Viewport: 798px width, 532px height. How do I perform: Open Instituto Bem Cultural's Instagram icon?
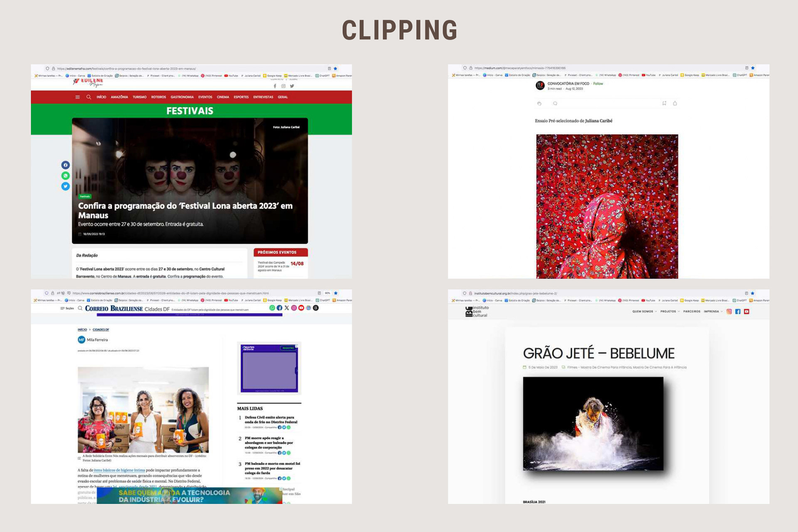729,311
